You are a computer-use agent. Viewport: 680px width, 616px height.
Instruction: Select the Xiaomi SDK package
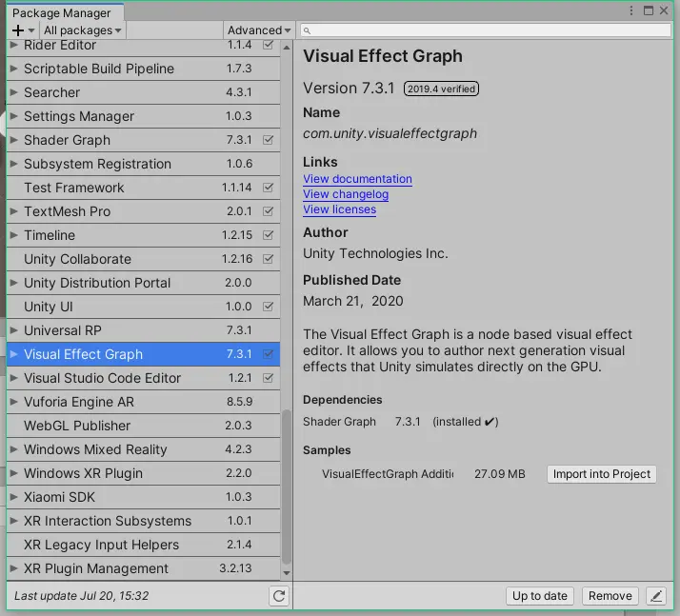click(x=143, y=497)
